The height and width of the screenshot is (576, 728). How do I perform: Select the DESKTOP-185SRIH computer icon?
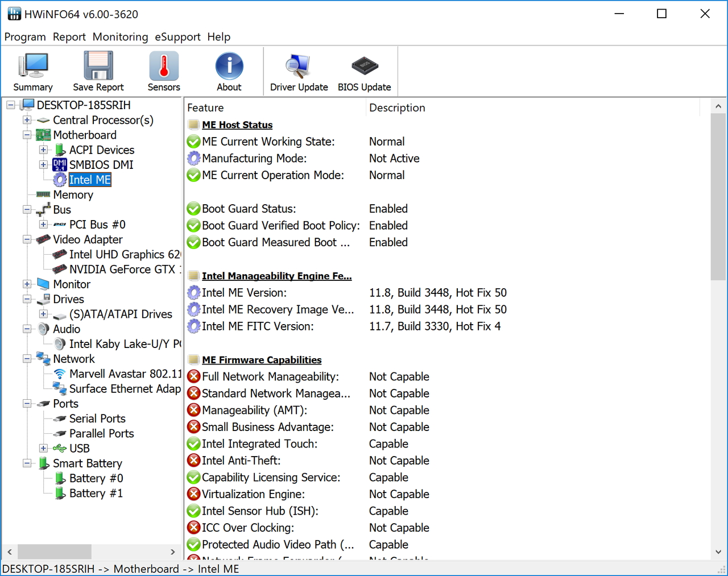coord(27,105)
